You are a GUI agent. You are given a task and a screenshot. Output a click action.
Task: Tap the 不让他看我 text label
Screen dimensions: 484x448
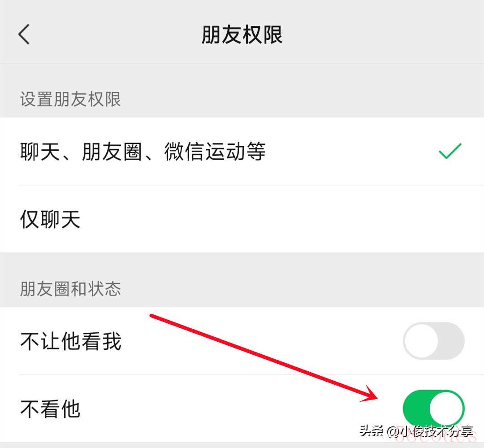71,341
